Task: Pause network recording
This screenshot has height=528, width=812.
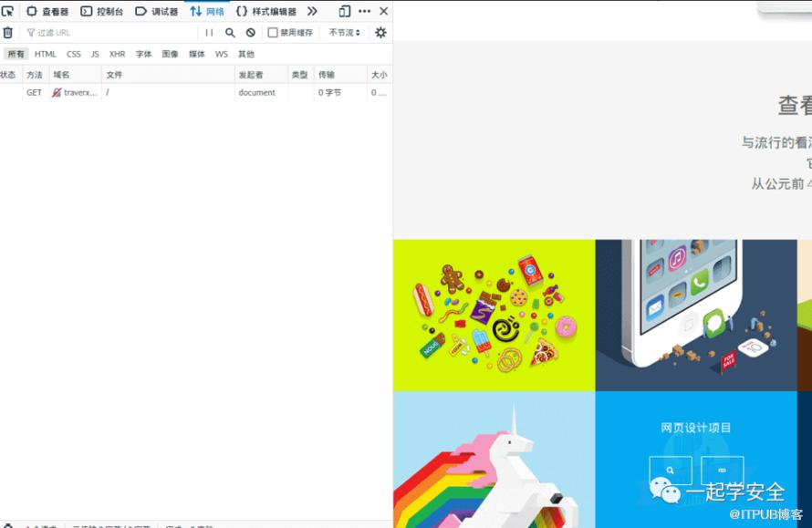Action: click(x=209, y=33)
